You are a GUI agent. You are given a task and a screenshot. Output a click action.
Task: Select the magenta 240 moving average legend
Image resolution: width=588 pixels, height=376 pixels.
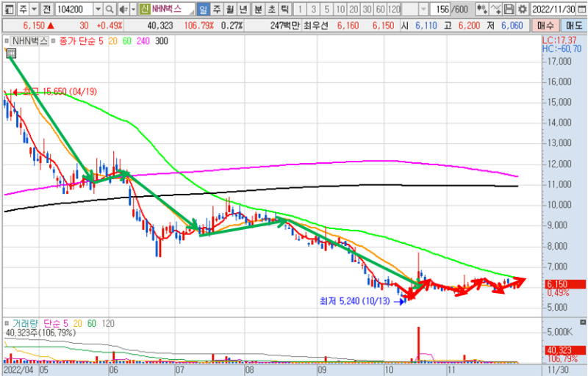143,41
